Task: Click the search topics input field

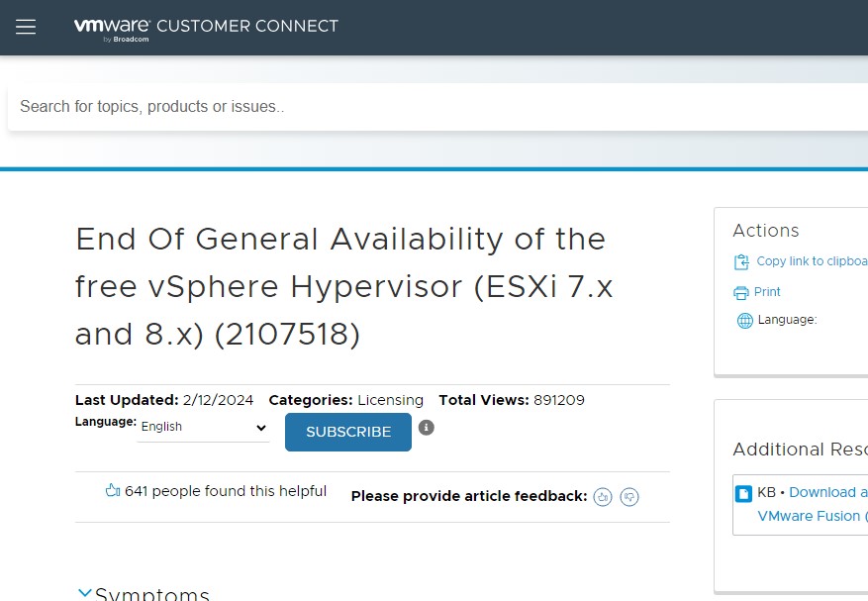Action: 297,106
